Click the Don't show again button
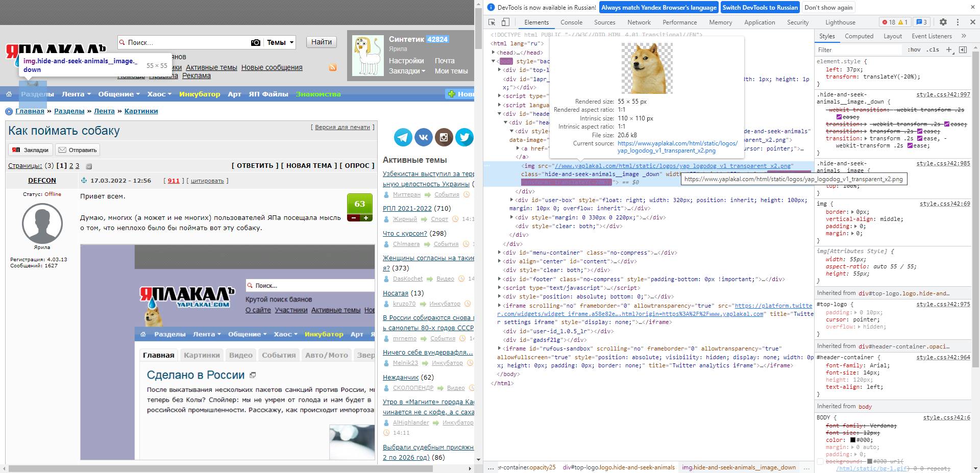Screen dimensions: 980x473 [x=828, y=7]
